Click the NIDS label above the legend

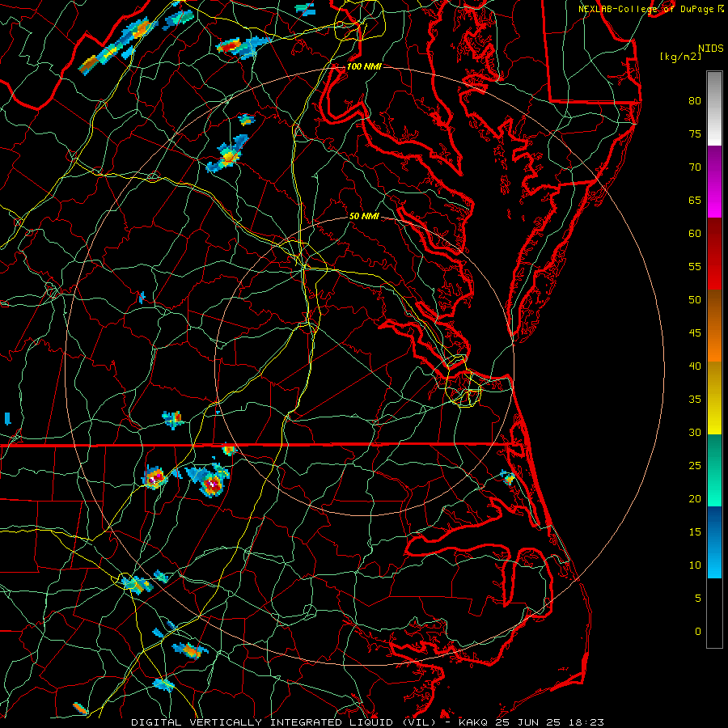(710, 49)
